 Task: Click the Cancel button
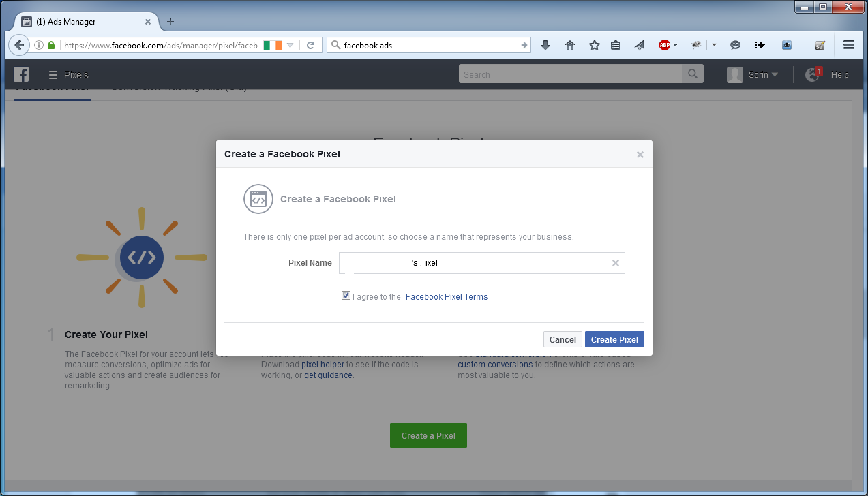pyautogui.click(x=563, y=340)
